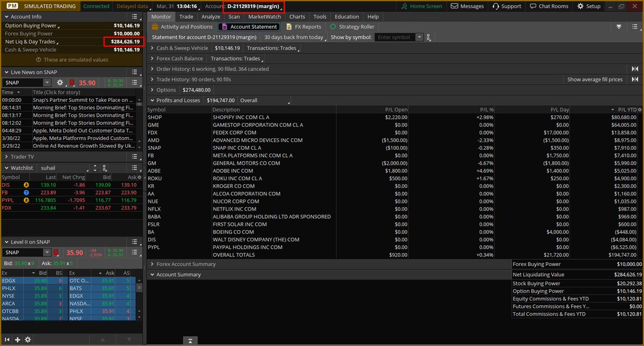This screenshot has height=346, width=644.
Task: Click Order History collapse-columns icon
Action: click(635, 69)
